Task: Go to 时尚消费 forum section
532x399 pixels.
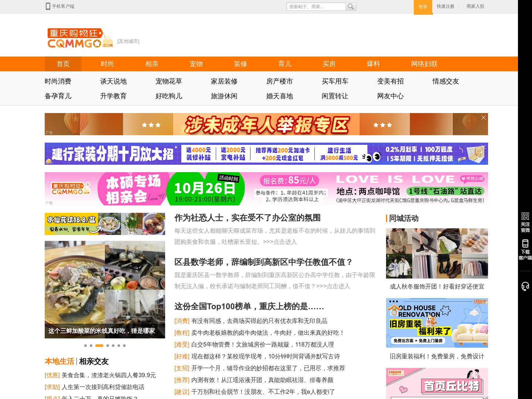Action: [58, 81]
